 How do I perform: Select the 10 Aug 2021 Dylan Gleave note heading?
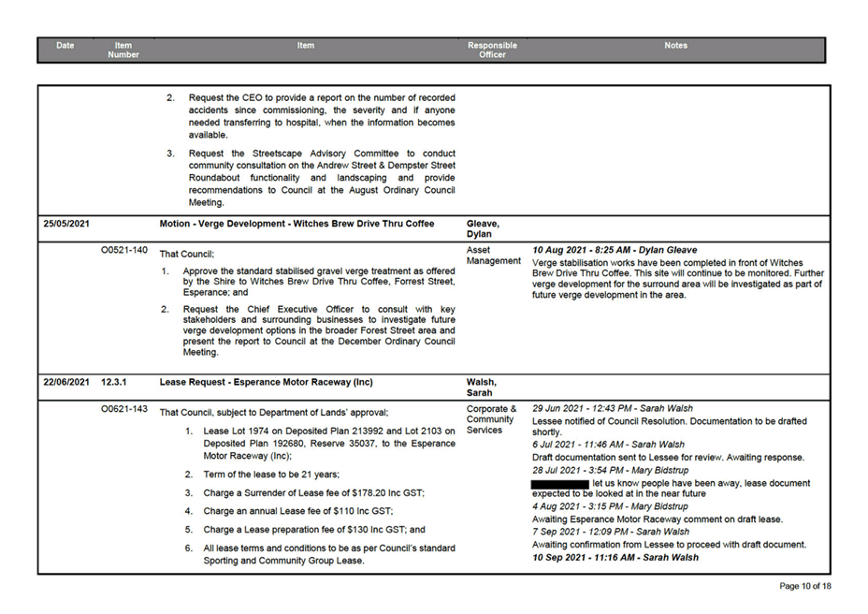pos(615,251)
